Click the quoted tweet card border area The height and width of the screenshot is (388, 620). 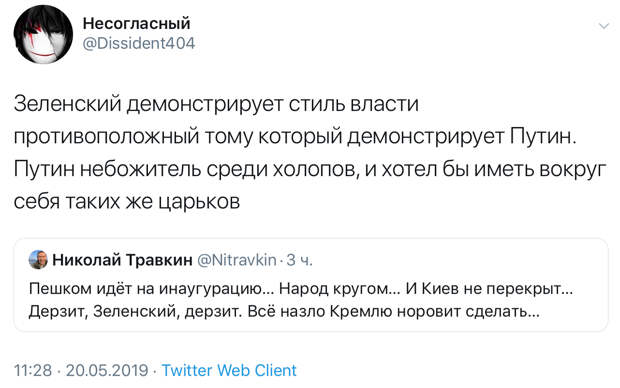click(311, 285)
